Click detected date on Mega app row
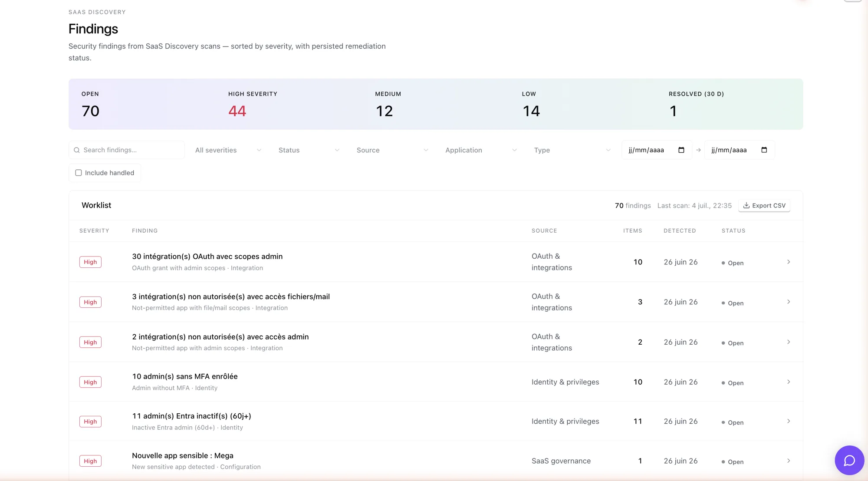The image size is (868, 481). point(681,461)
